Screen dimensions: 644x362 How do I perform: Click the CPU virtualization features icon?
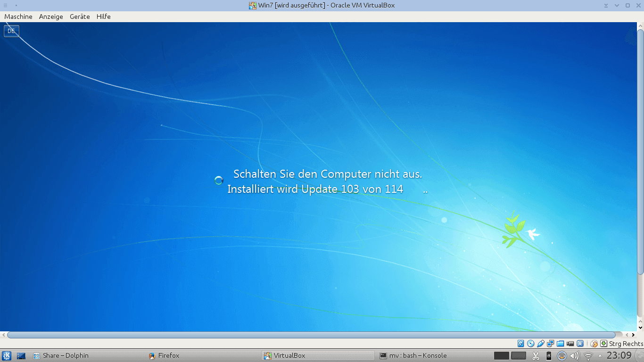[x=580, y=344]
